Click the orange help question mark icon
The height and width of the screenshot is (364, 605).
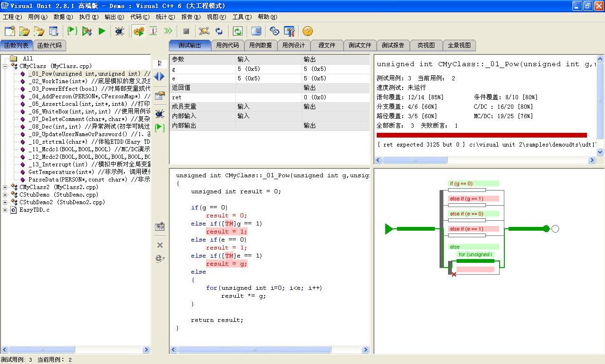coord(308,31)
